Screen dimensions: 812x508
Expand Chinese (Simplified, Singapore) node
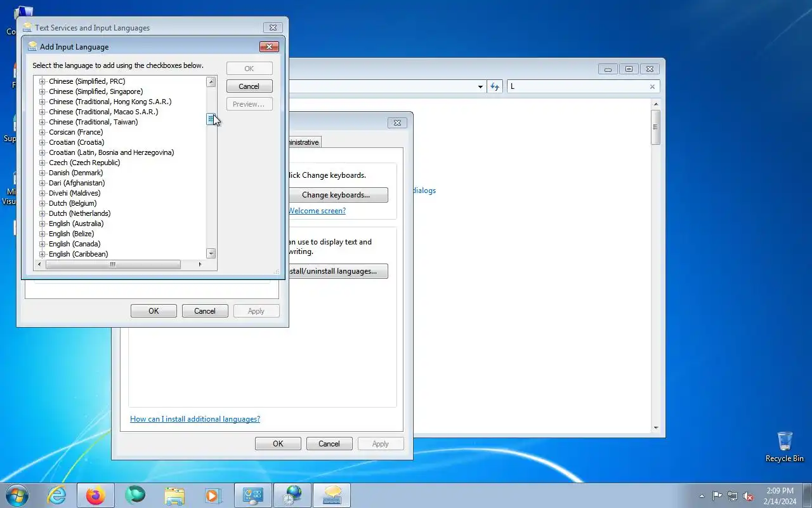coord(43,91)
